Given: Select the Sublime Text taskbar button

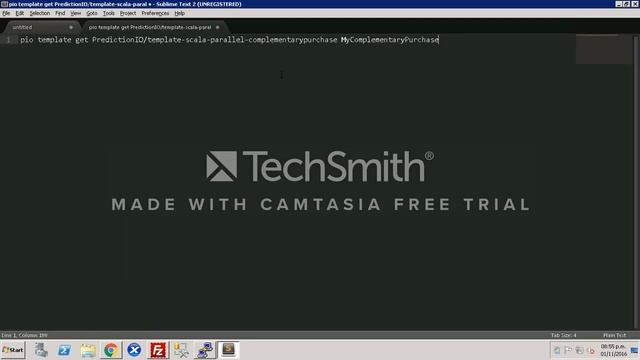Looking at the screenshot, I should click(x=228, y=350).
